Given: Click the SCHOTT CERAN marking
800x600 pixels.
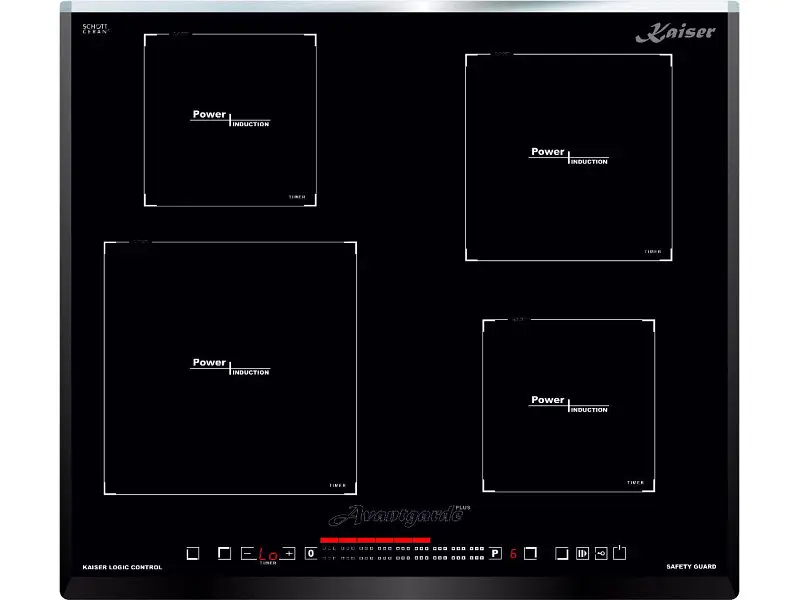Looking at the screenshot, I should tap(95, 29).
